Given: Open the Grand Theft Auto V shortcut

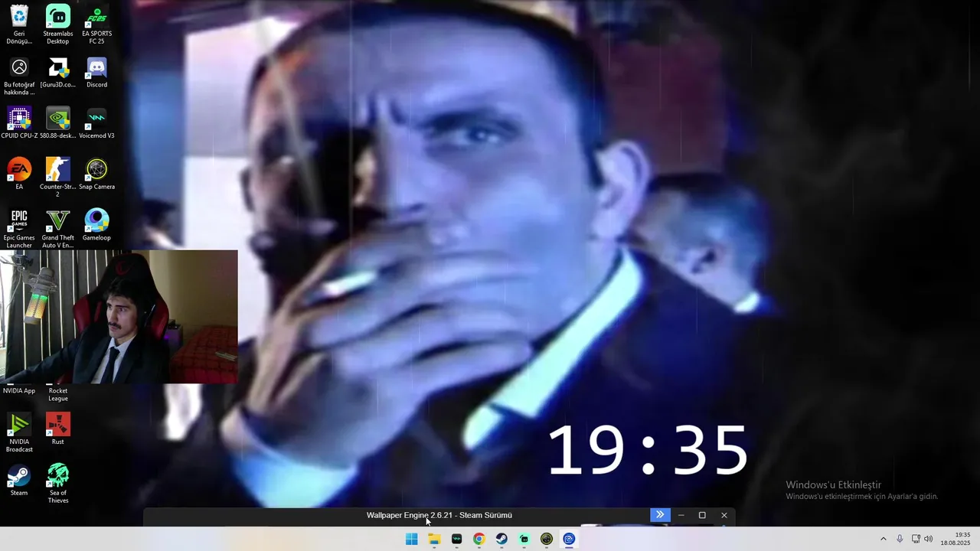Looking at the screenshot, I should click(x=58, y=229).
